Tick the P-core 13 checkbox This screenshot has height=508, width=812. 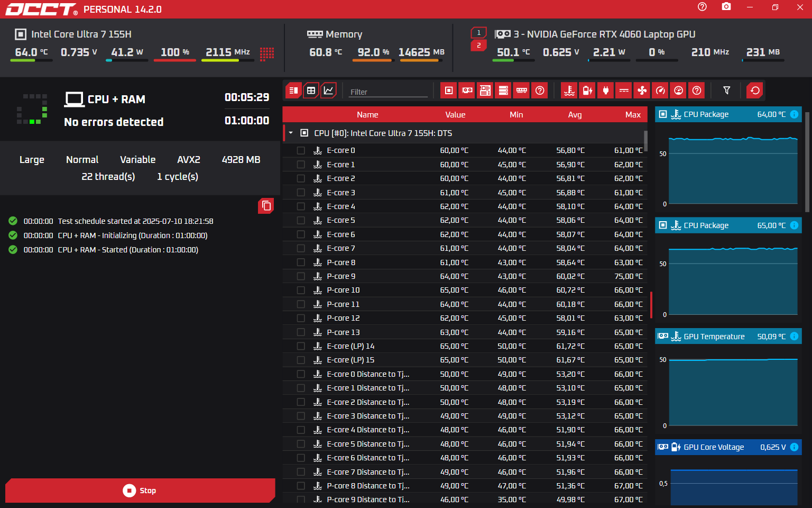click(301, 332)
